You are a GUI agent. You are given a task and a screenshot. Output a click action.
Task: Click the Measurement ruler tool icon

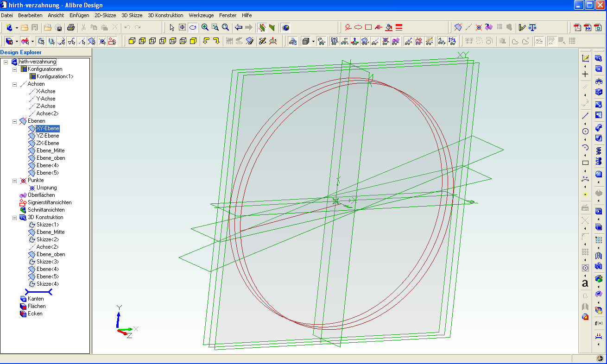(x=522, y=27)
